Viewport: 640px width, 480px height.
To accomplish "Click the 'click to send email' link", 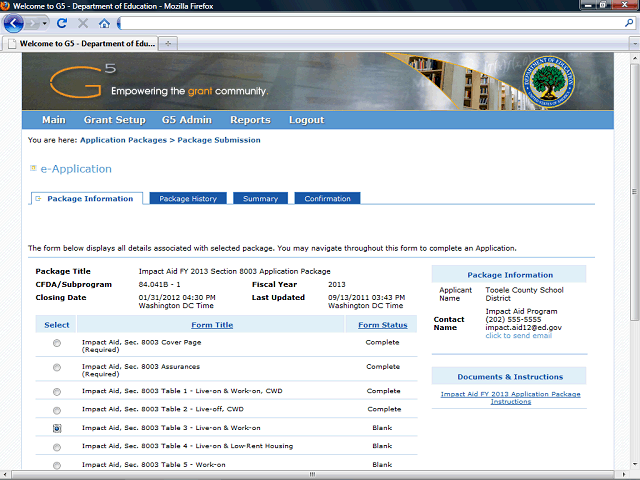I will [518, 336].
